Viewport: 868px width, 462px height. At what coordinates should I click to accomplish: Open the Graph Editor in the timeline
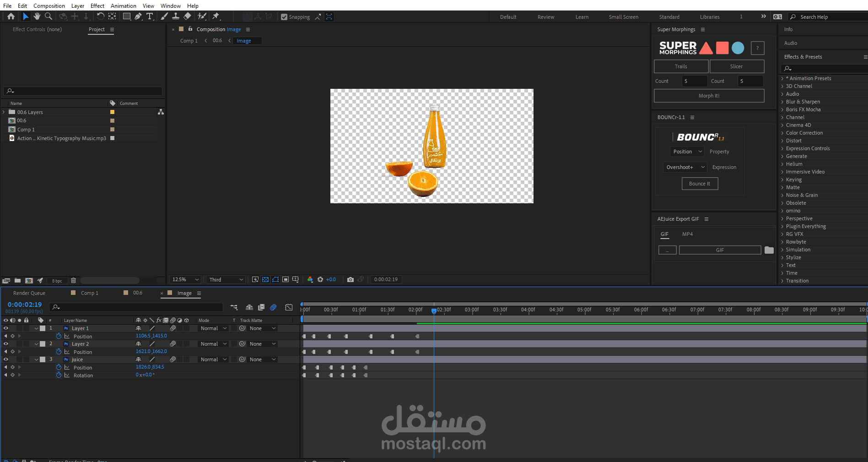point(289,307)
